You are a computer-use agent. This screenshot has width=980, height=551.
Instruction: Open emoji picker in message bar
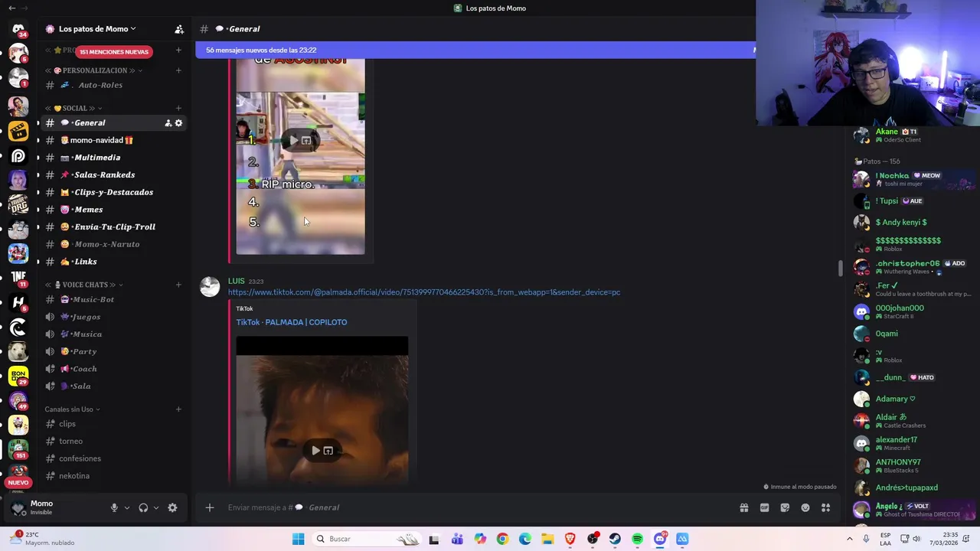tap(805, 507)
